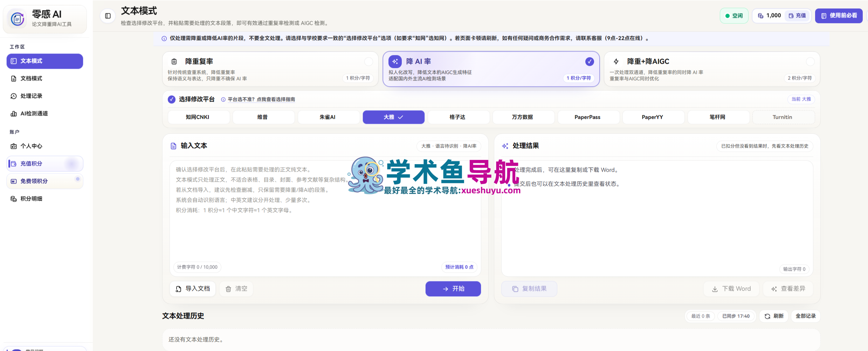Click the coin icon beside 1,000

760,16
